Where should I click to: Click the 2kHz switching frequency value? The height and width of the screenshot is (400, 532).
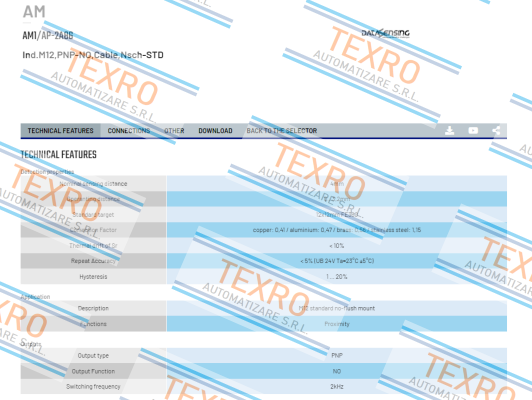point(337,387)
